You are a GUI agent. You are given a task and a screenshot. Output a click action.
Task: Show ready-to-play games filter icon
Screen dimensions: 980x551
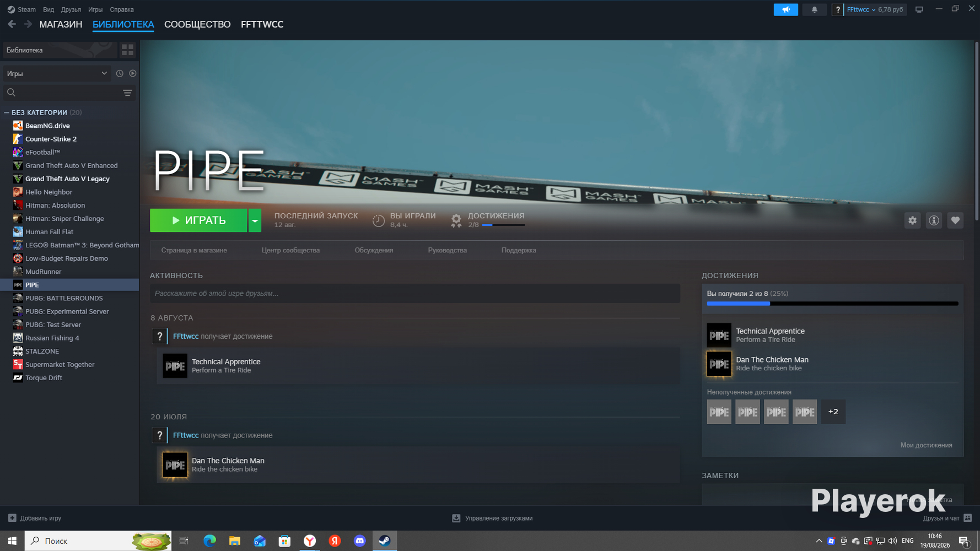pyautogui.click(x=133, y=73)
